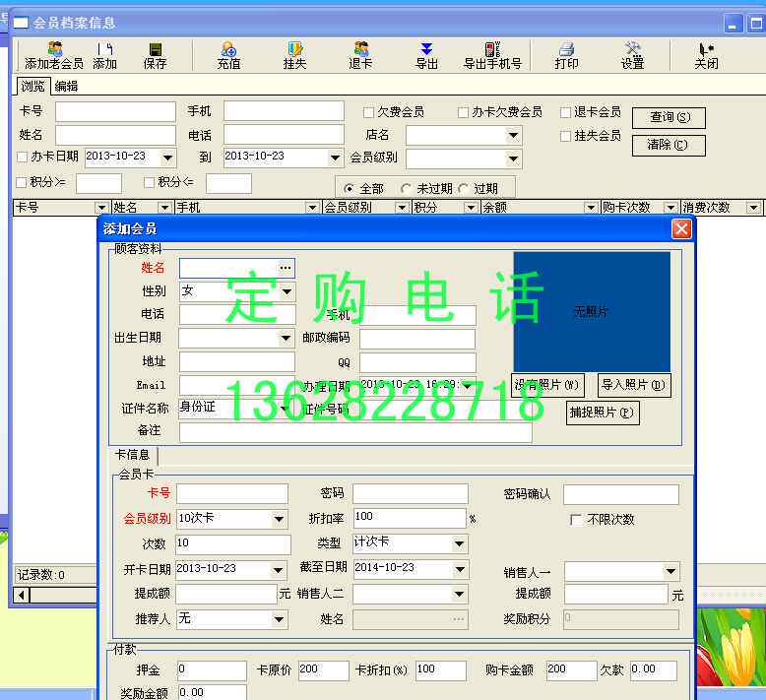
Task: Expand the 开卡日期 date dropdown
Action: (x=278, y=570)
